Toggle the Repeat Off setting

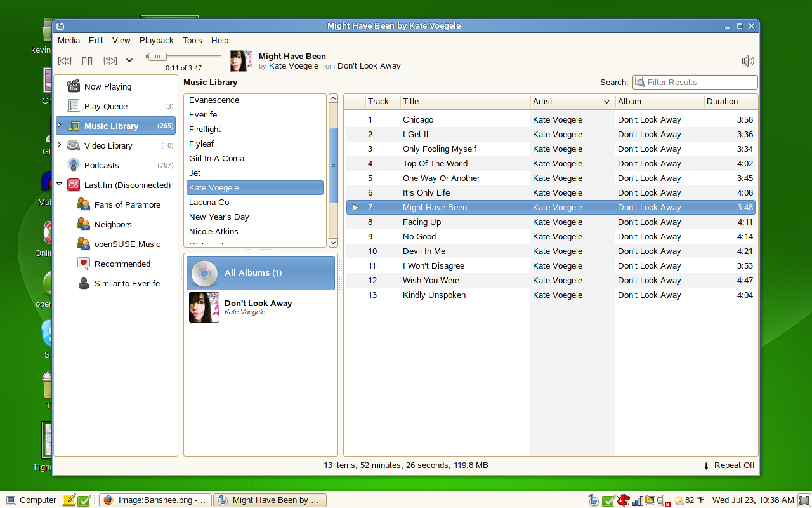730,465
